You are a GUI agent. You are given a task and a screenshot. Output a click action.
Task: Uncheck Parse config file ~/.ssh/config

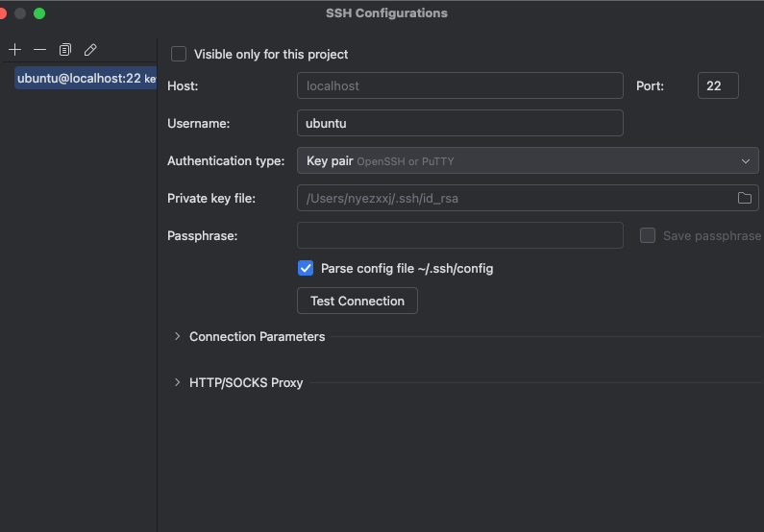click(306, 268)
